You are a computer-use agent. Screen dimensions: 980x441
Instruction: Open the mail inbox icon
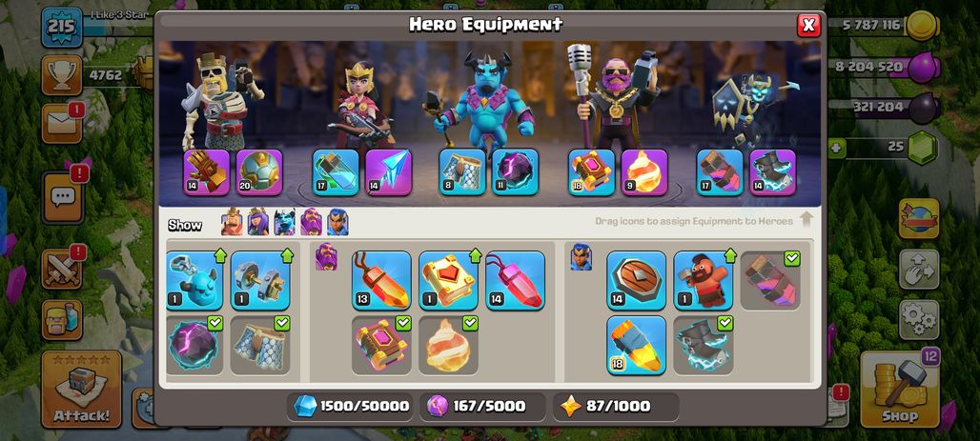tap(62, 123)
